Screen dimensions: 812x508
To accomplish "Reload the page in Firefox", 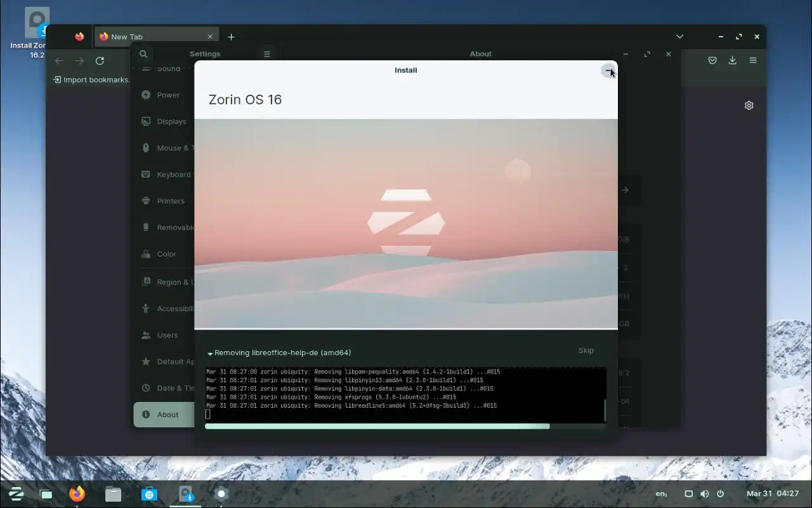I will coord(100,61).
